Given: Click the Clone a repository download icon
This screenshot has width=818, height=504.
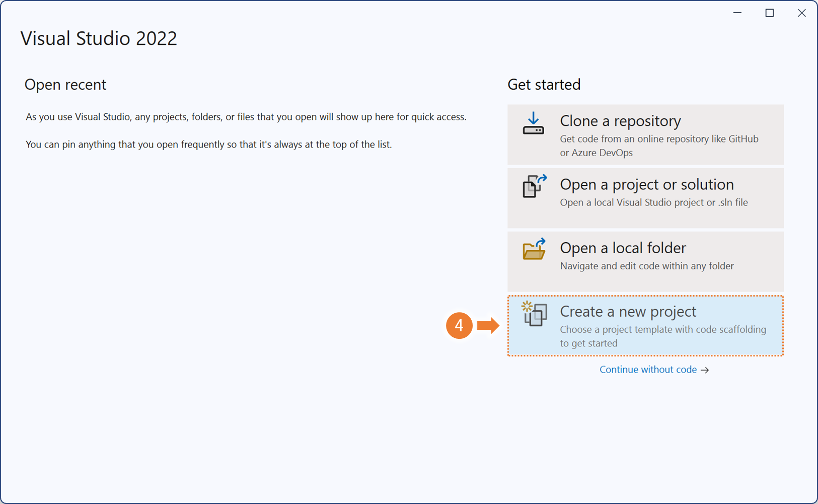Looking at the screenshot, I should pyautogui.click(x=533, y=123).
